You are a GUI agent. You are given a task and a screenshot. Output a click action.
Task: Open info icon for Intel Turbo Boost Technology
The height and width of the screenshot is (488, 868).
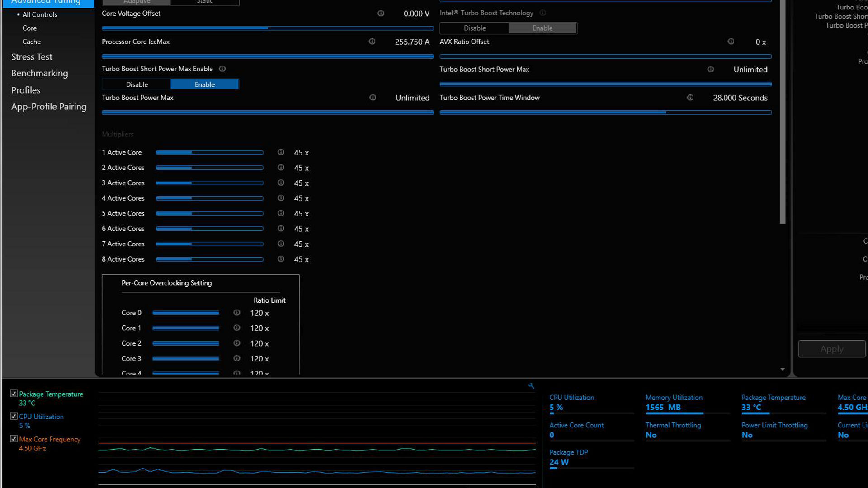(x=542, y=13)
